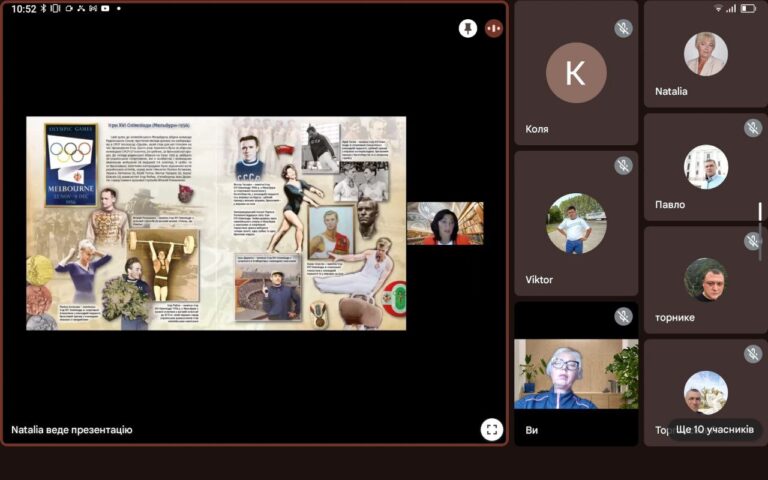This screenshot has height=480, width=768.
Task: Click the Melbourne Olympic slide in the presentation
Action: pos(216,223)
